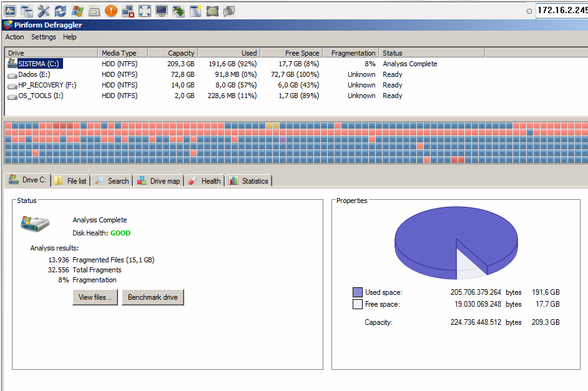Click the remote address field 172.16.2.245
Screen dimensions: 588x391
[562, 11]
